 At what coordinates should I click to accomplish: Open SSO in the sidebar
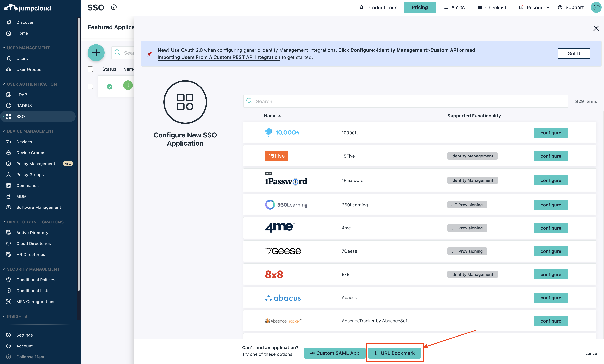pos(38,116)
